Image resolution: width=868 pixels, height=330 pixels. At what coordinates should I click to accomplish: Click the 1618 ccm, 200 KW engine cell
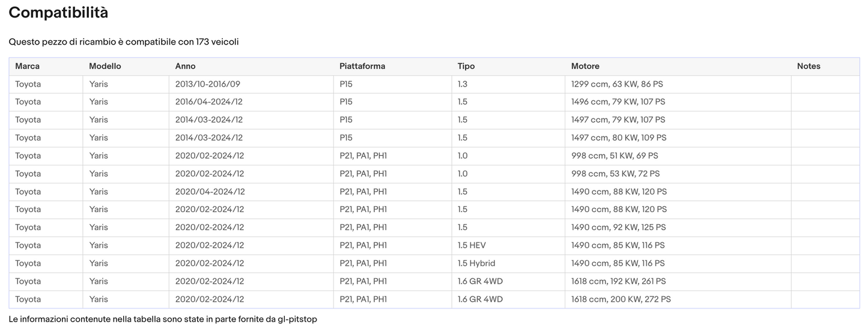(621, 299)
